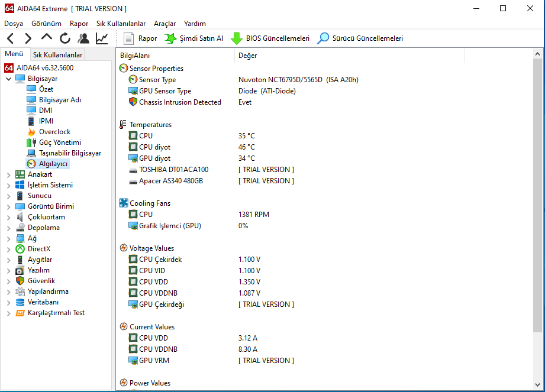
Task: Expand the DirectX tree node
Action: [x=9, y=250]
